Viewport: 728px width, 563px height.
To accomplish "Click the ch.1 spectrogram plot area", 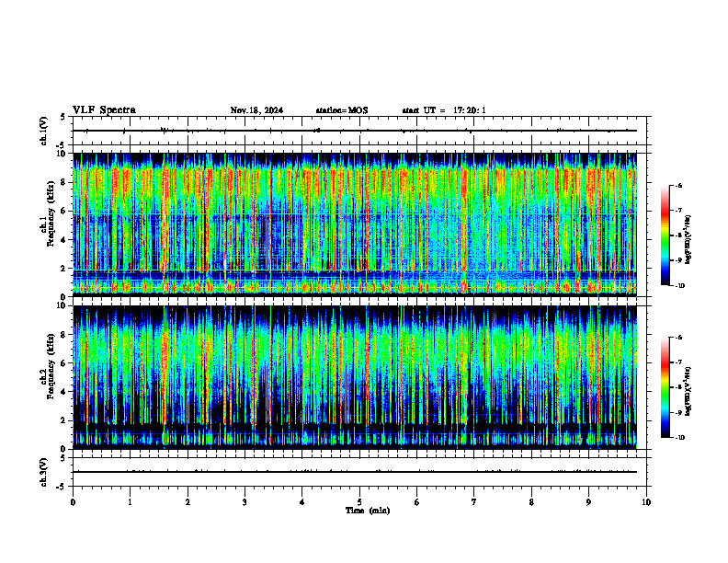I will (355, 224).
